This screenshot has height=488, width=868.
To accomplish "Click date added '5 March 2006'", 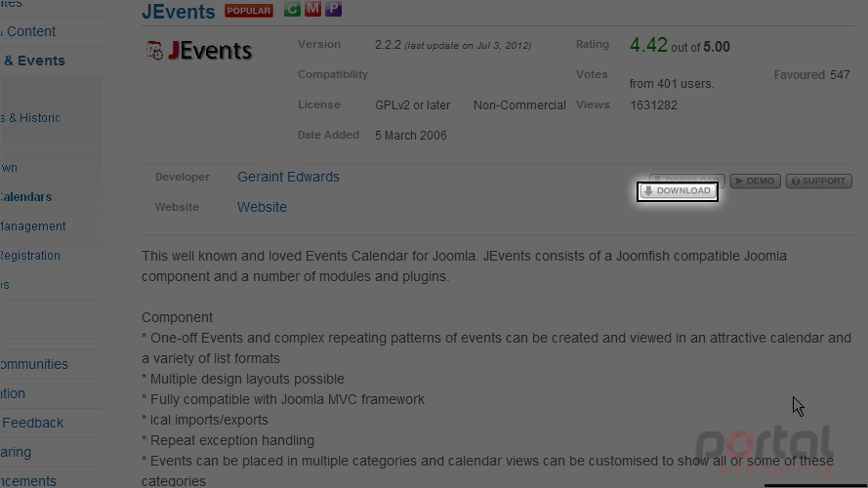I will click(411, 136).
